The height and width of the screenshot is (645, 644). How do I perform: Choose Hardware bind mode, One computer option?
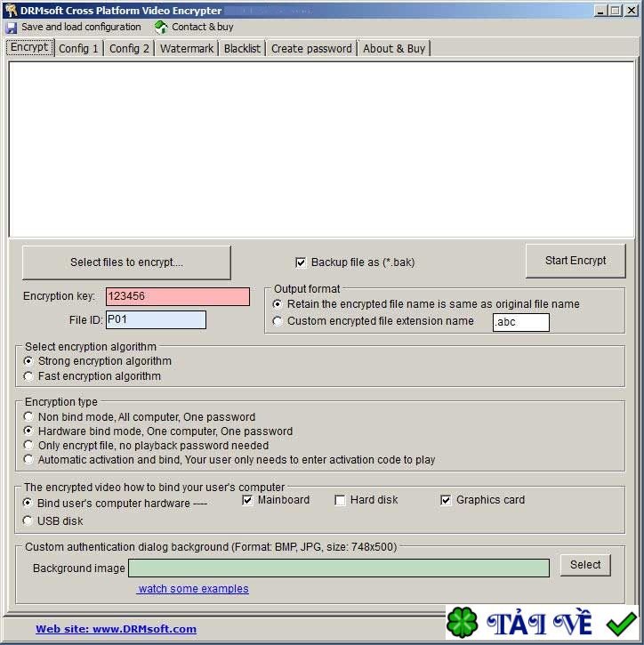pos(28,431)
